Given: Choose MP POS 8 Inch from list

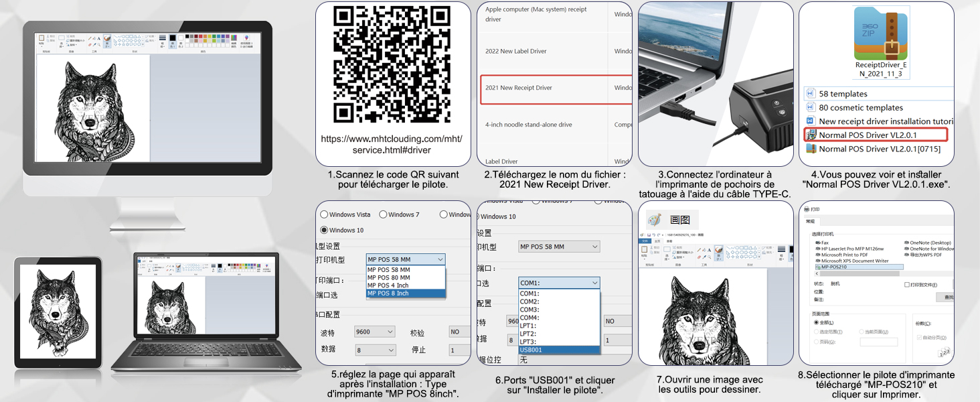Looking at the screenshot, I should point(406,293).
